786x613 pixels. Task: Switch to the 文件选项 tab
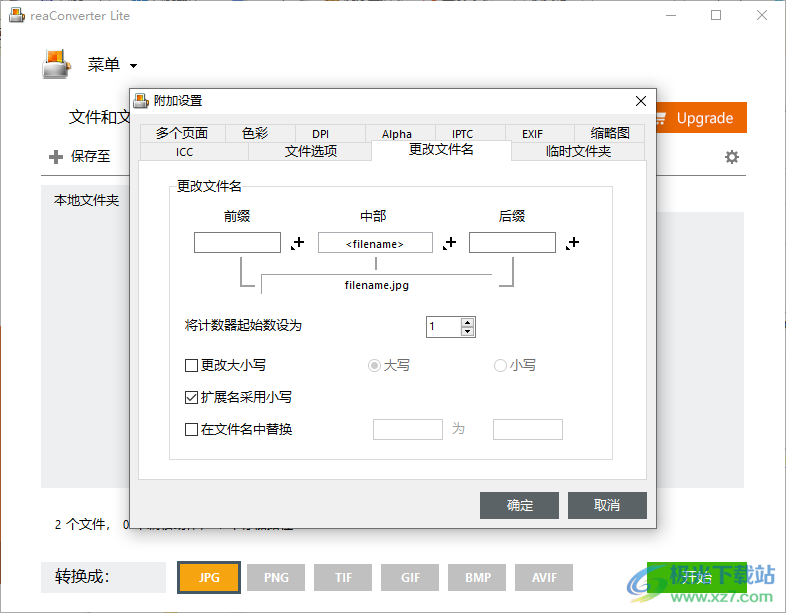[x=310, y=151]
